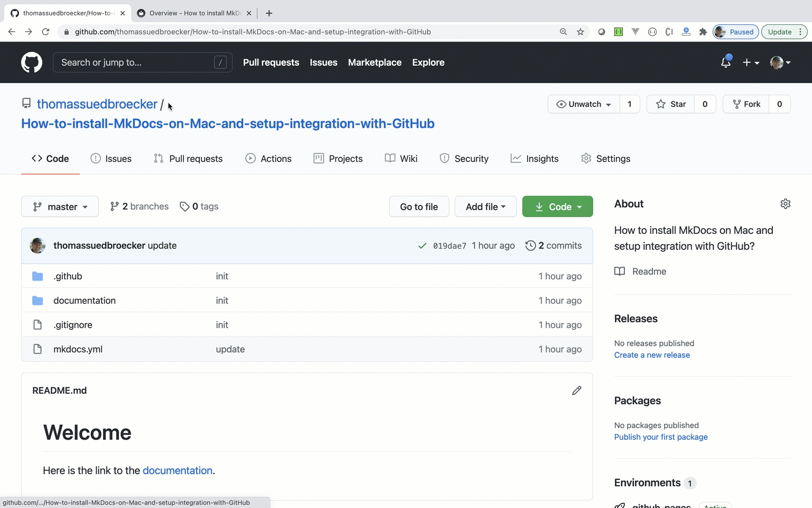Click the browser forward arrow

coord(29,32)
